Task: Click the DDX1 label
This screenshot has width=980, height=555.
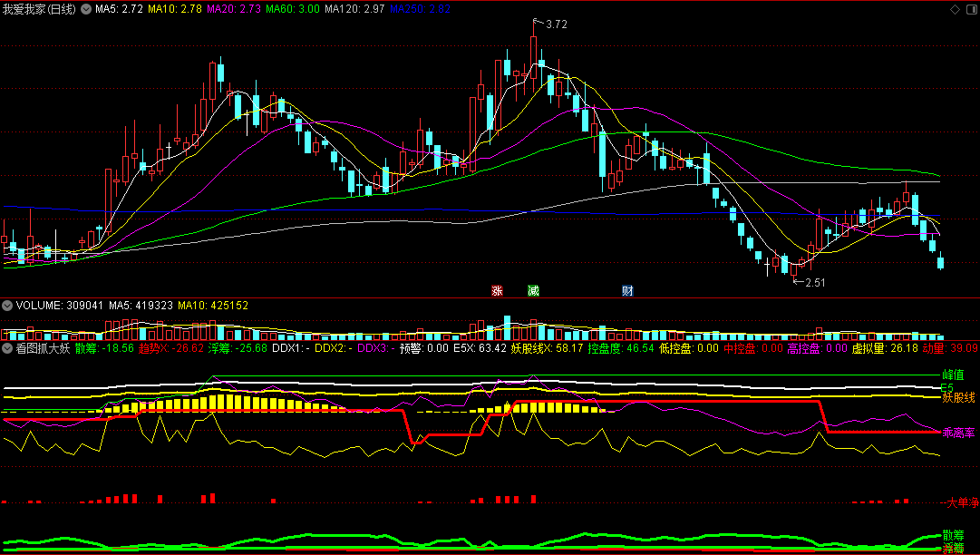Action: pyautogui.click(x=291, y=348)
